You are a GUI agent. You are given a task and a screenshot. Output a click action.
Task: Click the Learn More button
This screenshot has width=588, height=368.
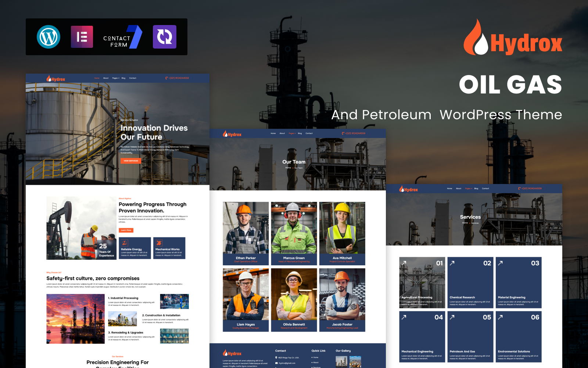(x=127, y=230)
